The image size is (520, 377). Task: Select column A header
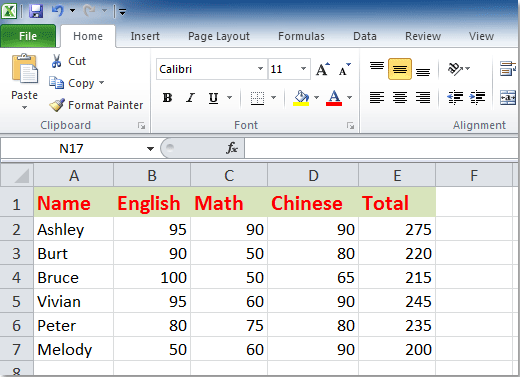pyautogui.click(x=74, y=175)
